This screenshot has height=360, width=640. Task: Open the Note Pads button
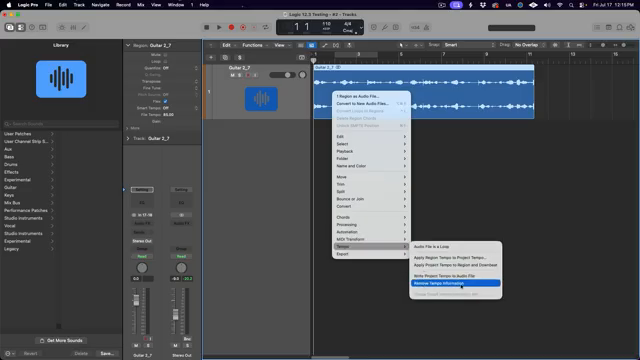608,27
